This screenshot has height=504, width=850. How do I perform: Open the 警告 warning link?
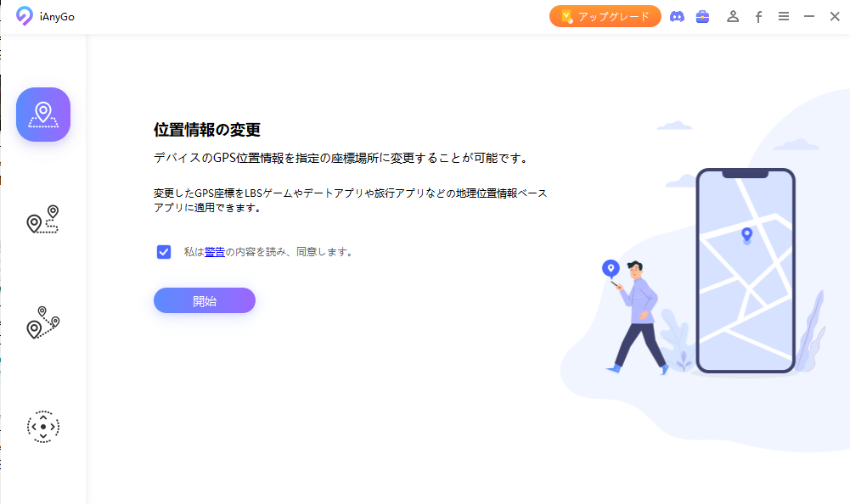[215, 252]
